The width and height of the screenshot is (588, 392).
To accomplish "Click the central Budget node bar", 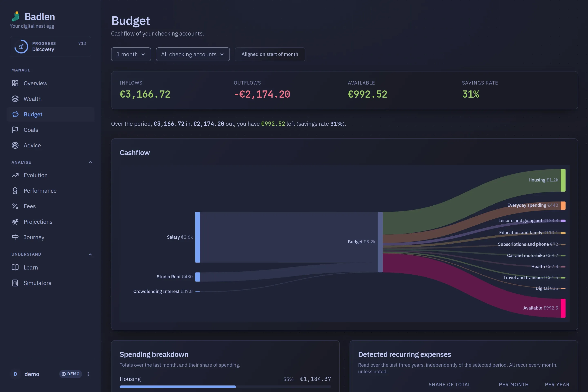I will click(380, 242).
